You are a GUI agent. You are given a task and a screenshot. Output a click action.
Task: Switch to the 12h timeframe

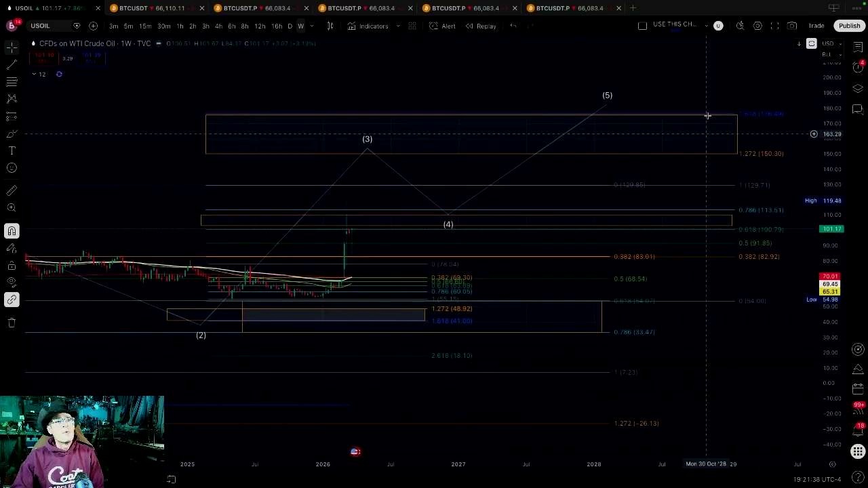click(260, 26)
